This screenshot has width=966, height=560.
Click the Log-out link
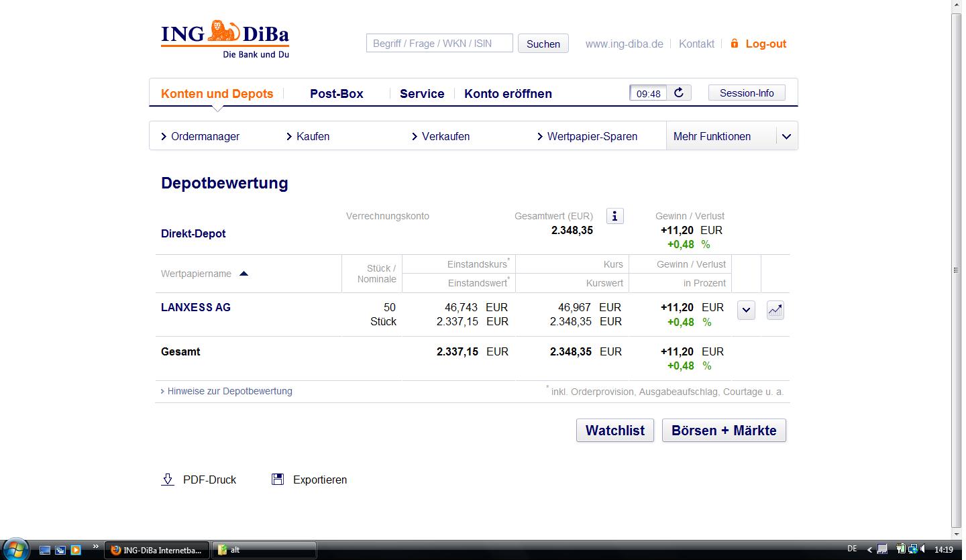[765, 44]
